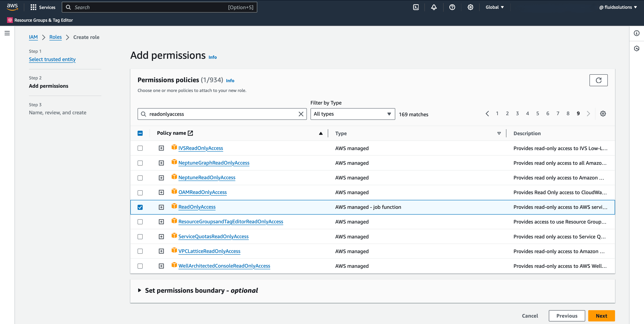Click the Description column header
The width and height of the screenshot is (644, 324).
pyautogui.click(x=527, y=133)
